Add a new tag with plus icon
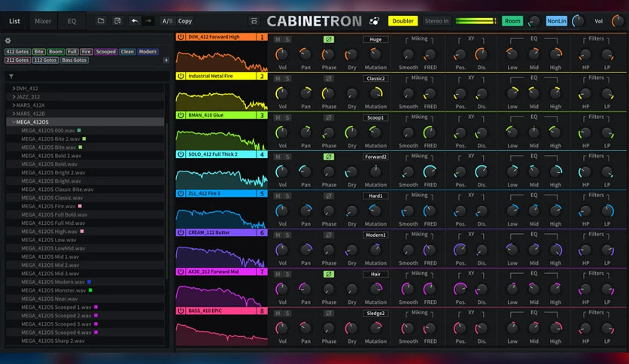This screenshot has height=364, width=629. [x=166, y=60]
